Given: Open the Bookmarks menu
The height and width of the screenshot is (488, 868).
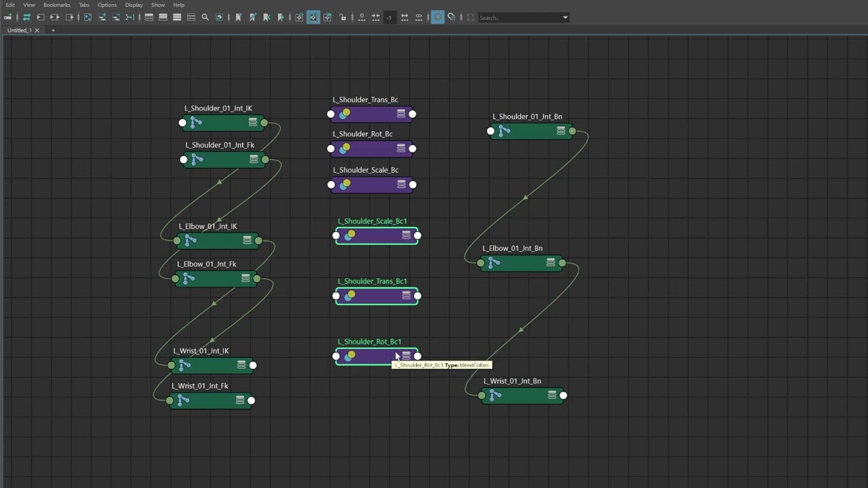Looking at the screenshot, I should [x=57, y=5].
